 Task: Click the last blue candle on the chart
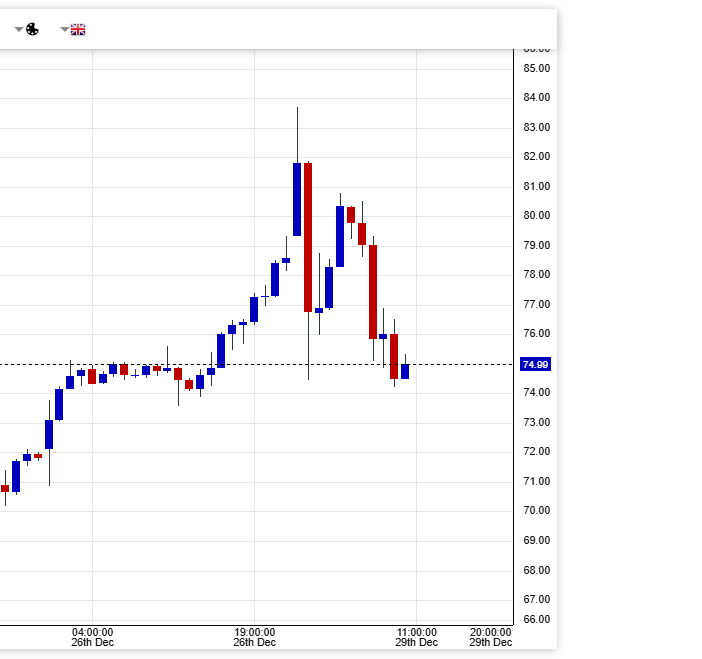click(405, 371)
